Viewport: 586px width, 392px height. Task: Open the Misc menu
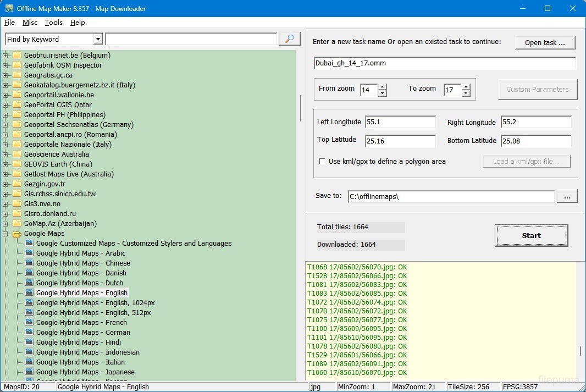(30, 23)
